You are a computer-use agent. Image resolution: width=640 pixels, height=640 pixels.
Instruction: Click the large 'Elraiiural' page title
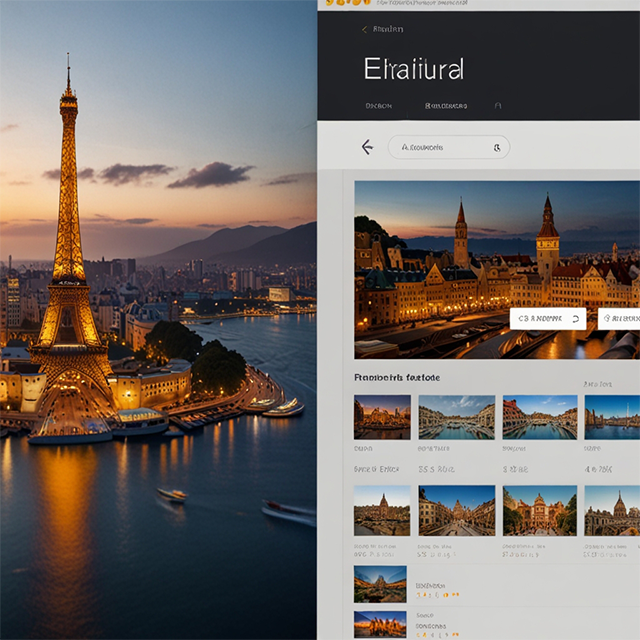pyautogui.click(x=414, y=69)
